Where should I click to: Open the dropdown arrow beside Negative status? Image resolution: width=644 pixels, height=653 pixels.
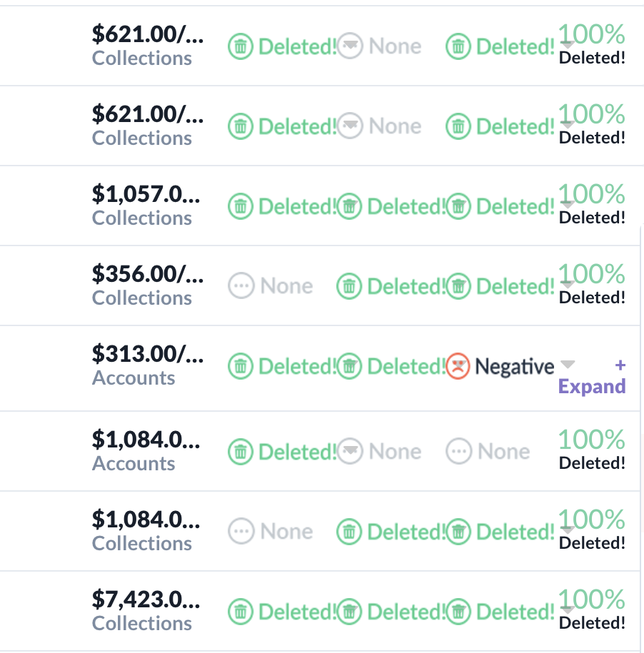click(x=567, y=365)
